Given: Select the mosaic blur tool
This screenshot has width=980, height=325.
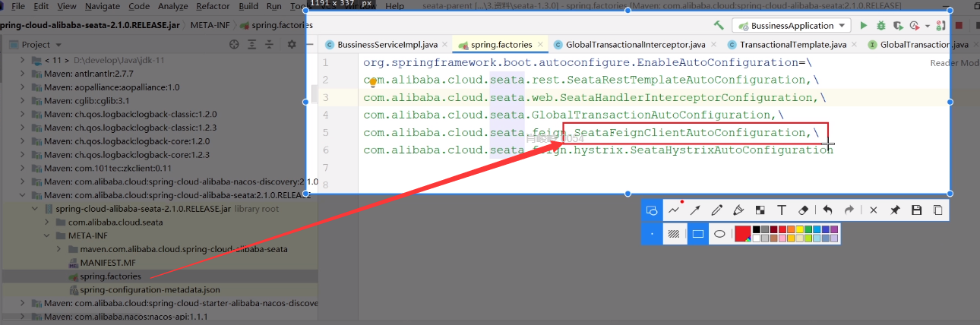Looking at the screenshot, I should [x=760, y=210].
